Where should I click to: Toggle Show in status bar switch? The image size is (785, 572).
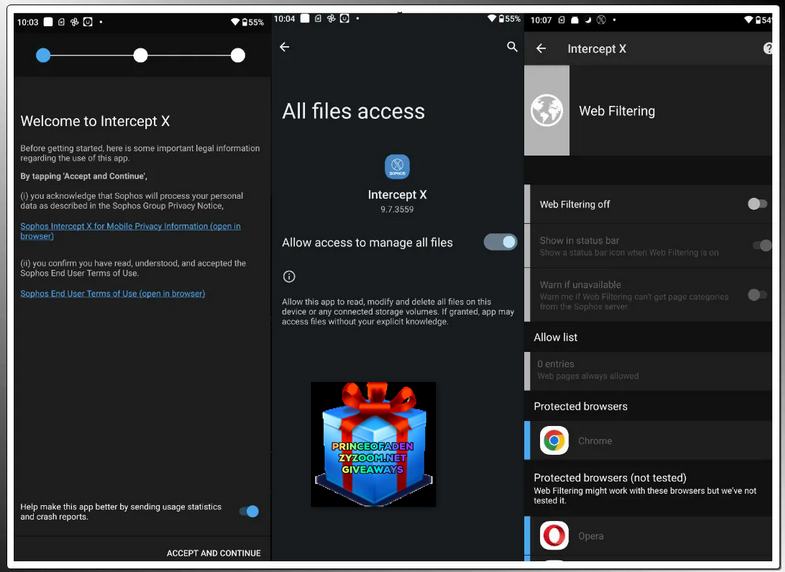coord(762,245)
